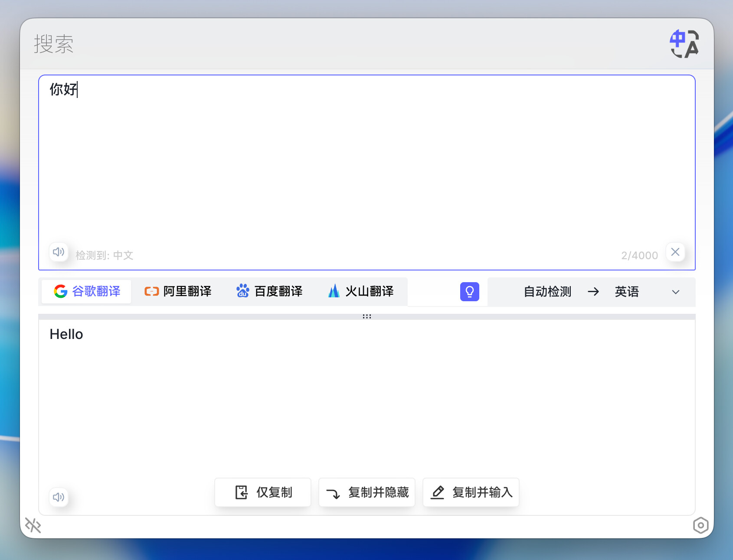The width and height of the screenshot is (733, 560).
Task: Click the 仅复制 button
Action: click(263, 492)
